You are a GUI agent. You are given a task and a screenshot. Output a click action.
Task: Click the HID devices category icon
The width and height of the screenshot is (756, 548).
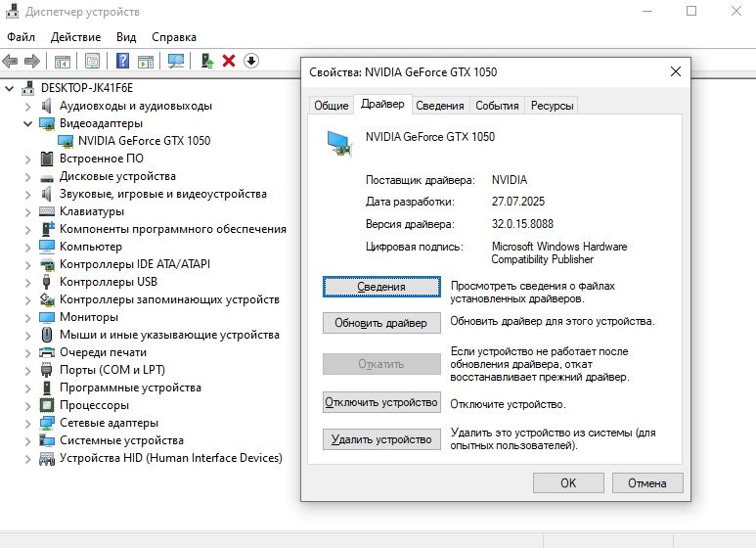[47, 458]
